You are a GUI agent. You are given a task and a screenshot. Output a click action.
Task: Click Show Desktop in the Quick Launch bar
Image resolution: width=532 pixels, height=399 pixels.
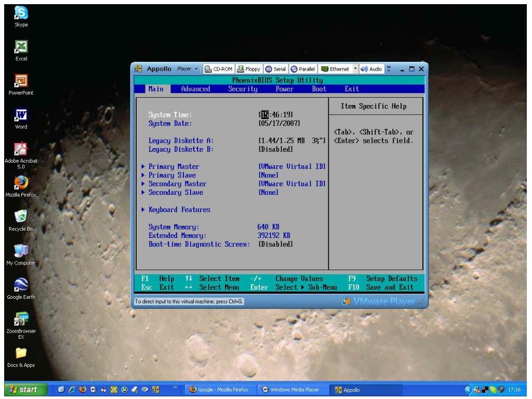61,390
